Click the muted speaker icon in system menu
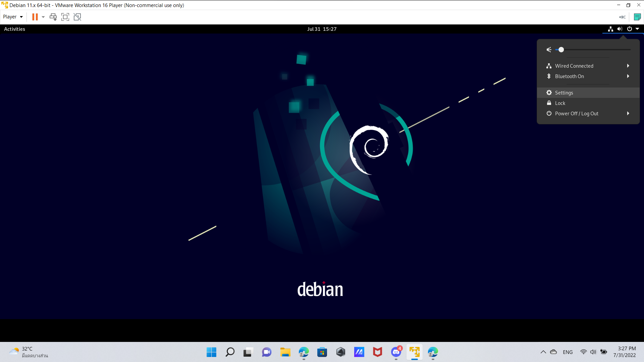Viewport: 644px width, 362px height. (549, 50)
